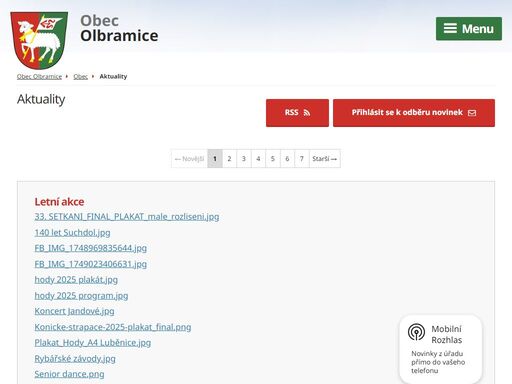Click the Obec Olbramice site title
This screenshot has height=384, width=512.
click(119, 29)
